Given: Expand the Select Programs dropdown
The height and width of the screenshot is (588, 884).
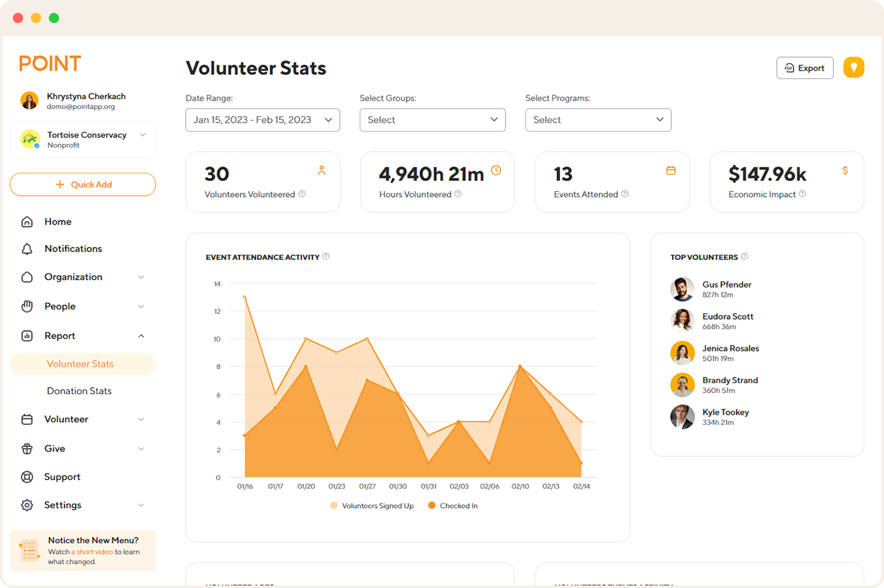Looking at the screenshot, I should 598,119.
